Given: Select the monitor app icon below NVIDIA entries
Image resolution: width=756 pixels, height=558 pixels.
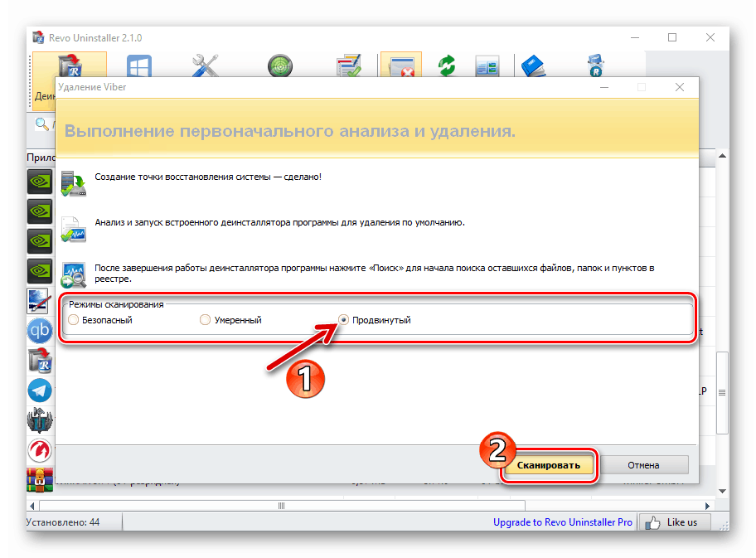Looking at the screenshot, I should 39,301.
